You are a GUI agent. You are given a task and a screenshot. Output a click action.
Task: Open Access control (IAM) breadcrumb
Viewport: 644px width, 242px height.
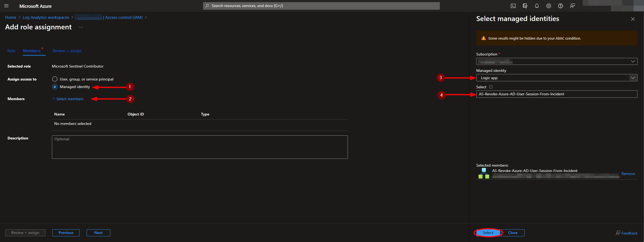(124, 17)
